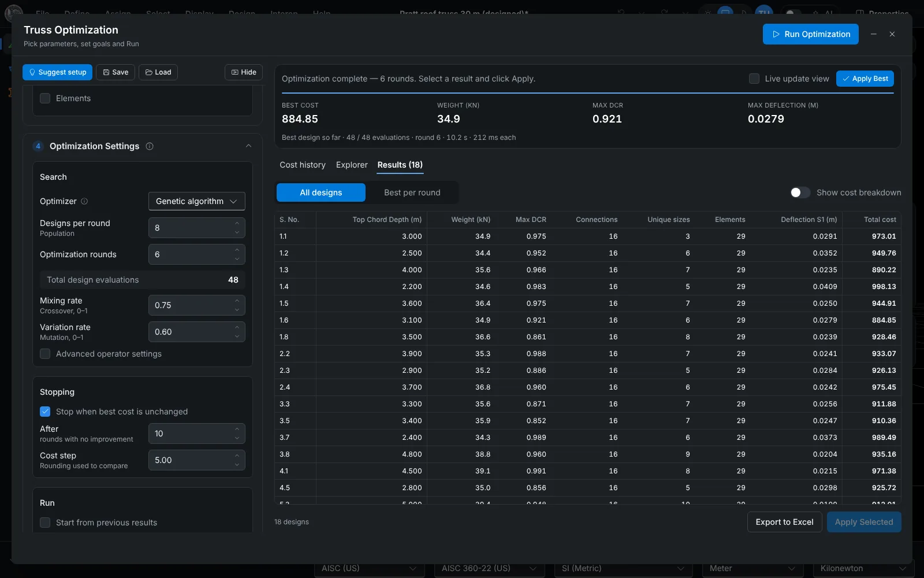This screenshot has height=578, width=924.
Task: Show Best per round designs
Action: click(x=412, y=192)
